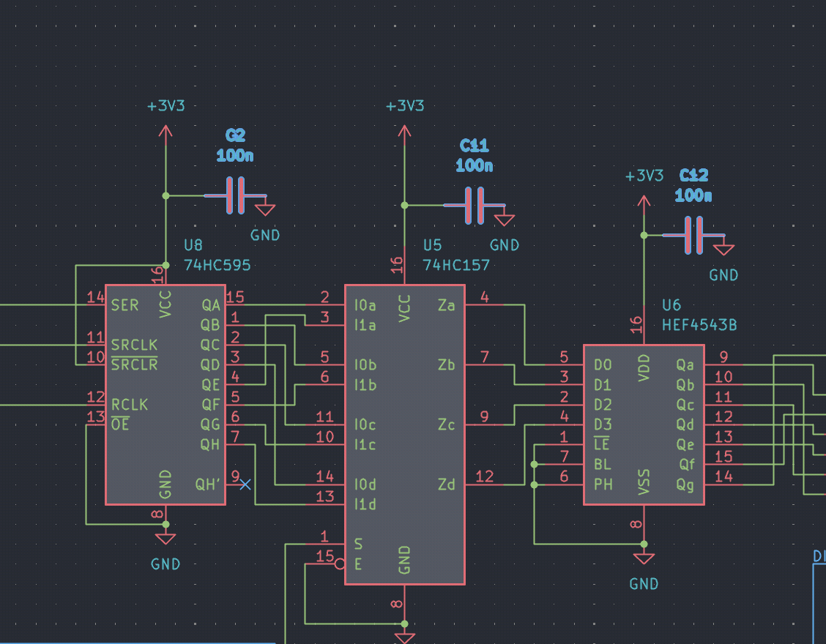826x644 pixels.
Task: Select the junction dot at U6's VSS ground
Action: point(644,544)
